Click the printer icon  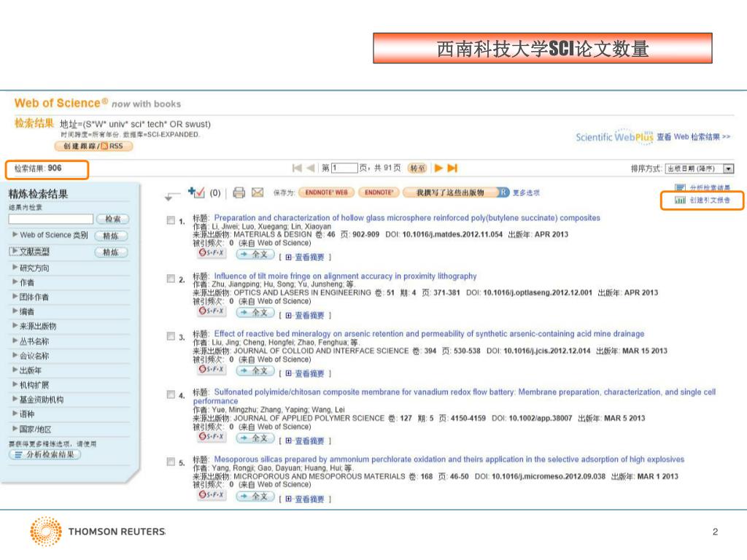(x=239, y=192)
